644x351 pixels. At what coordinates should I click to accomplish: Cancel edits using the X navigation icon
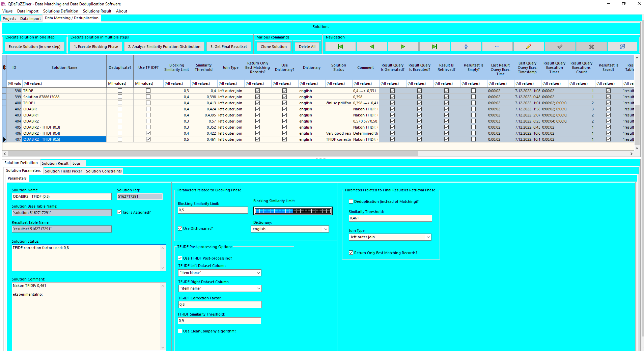click(591, 46)
